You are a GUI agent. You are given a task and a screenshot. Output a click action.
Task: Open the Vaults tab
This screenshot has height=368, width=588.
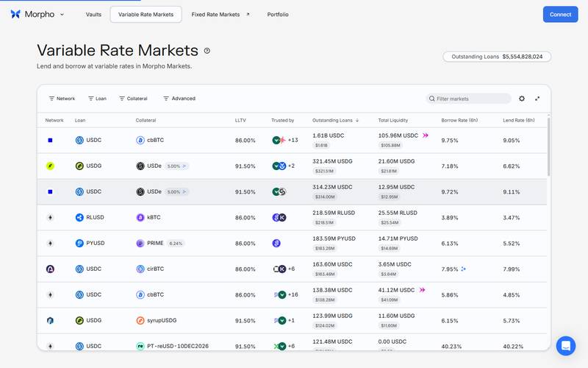click(x=93, y=14)
